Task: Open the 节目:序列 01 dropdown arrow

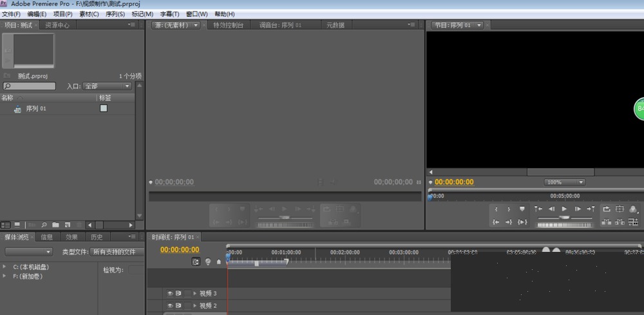Action: pos(479,25)
